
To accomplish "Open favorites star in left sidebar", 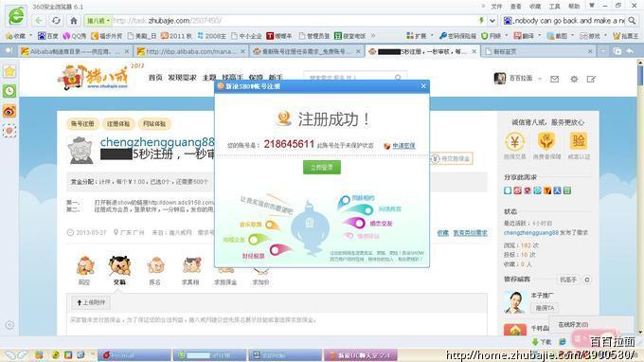I will 9,71.
